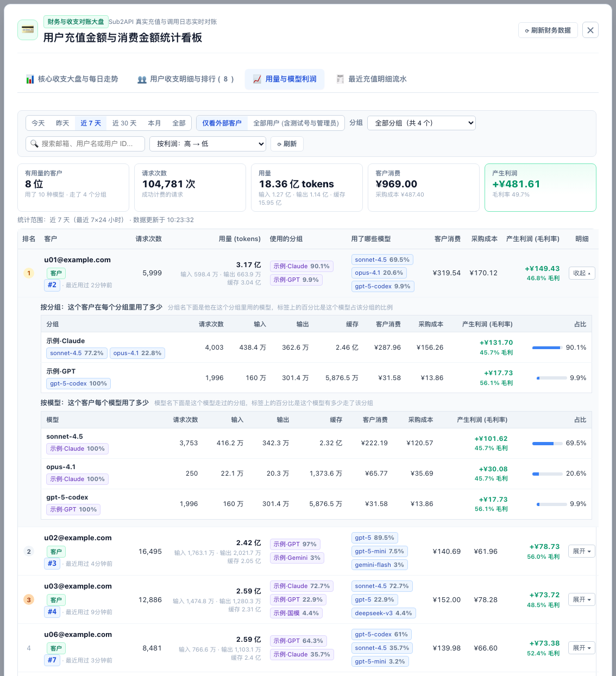This screenshot has width=616, height=676.
Task: Click opus-4.1 22.8% tag in group table
Action: (x=137, y=353)
